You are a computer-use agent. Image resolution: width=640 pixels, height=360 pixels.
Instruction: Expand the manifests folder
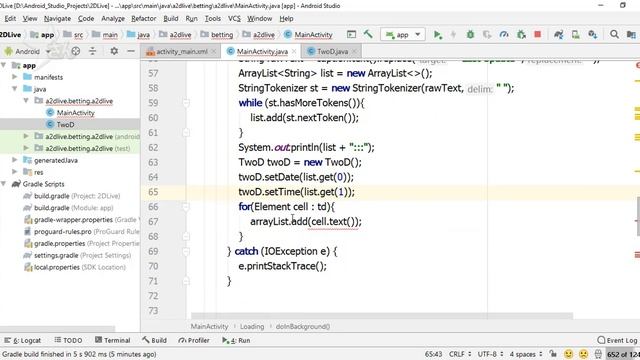[x=15, y=77]
